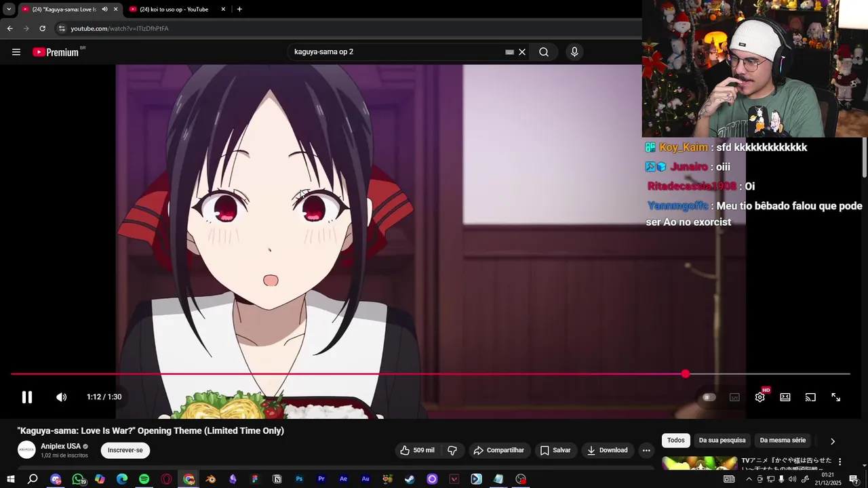The image size is (868, 488).
Task: Open the player settings gear
Action: tap(760, 397)
